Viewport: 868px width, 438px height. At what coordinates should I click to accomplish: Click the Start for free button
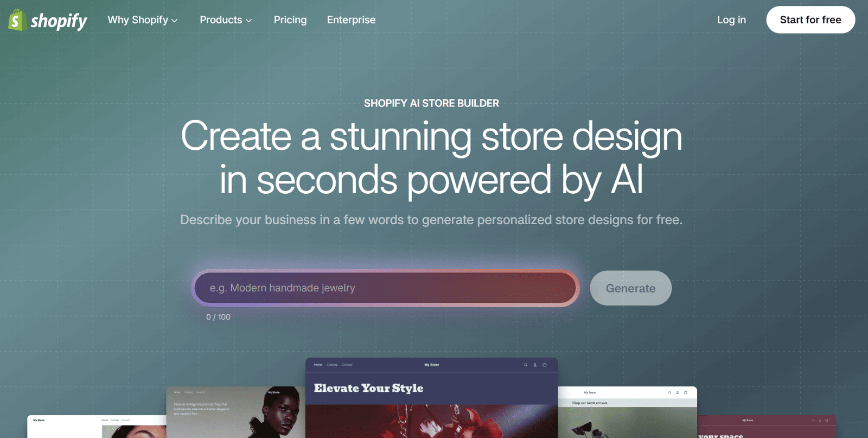(810, 20)
